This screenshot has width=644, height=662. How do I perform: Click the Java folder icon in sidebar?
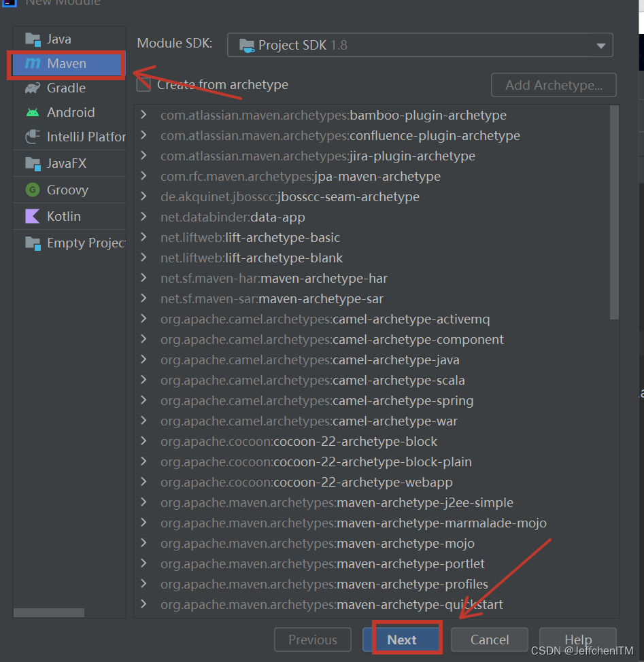pos(33,39)
